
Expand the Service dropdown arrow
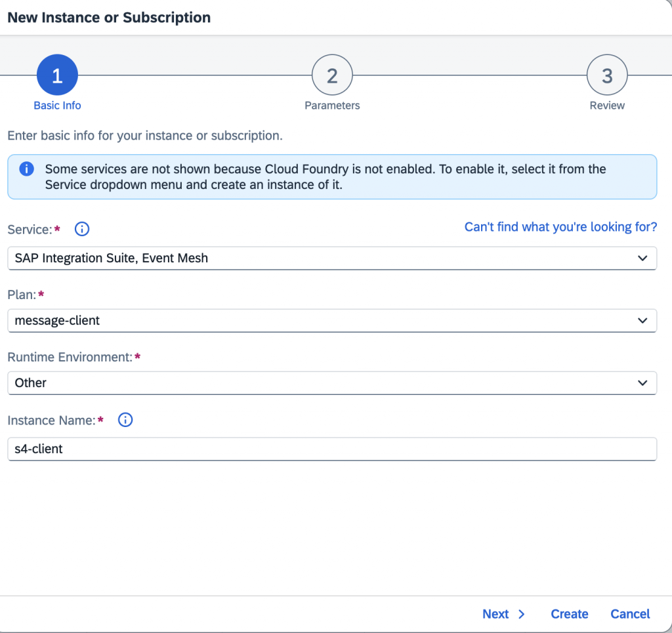tap(642, 258)
